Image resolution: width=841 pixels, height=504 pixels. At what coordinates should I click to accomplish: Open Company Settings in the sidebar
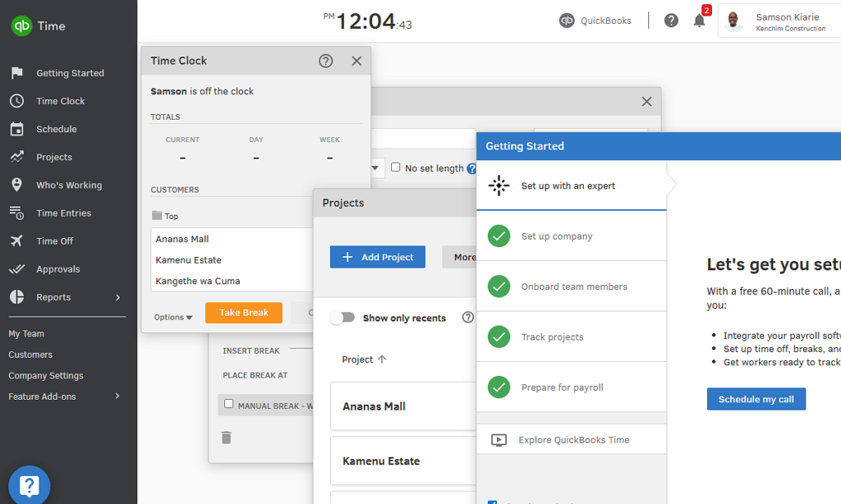click(x=46, y=375)
